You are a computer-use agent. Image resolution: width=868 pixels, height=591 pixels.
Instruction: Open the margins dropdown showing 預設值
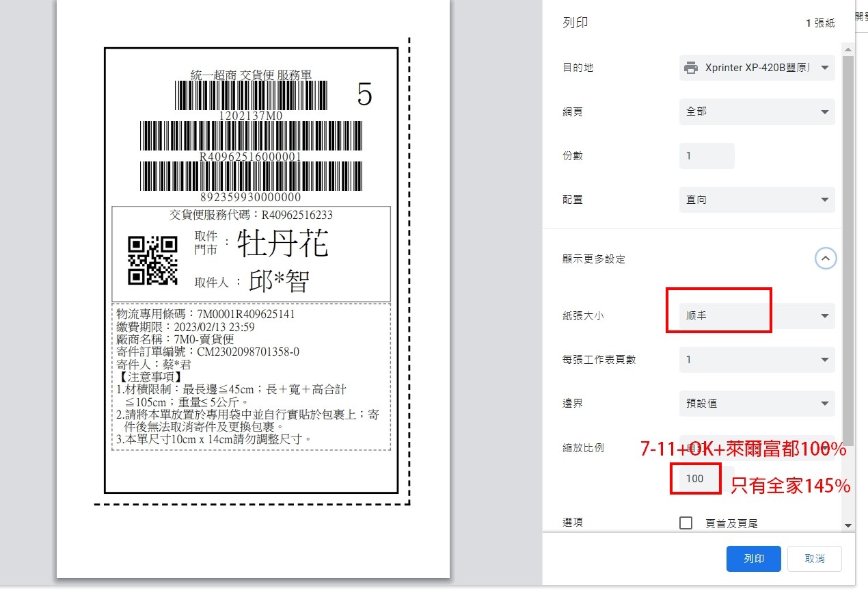(x=757, y=404)
